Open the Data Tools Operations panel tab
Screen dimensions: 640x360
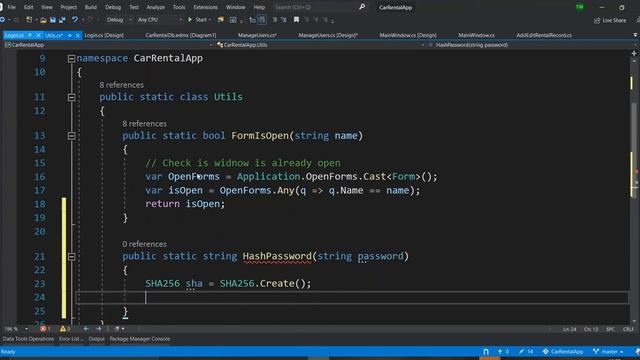point(28,339)
